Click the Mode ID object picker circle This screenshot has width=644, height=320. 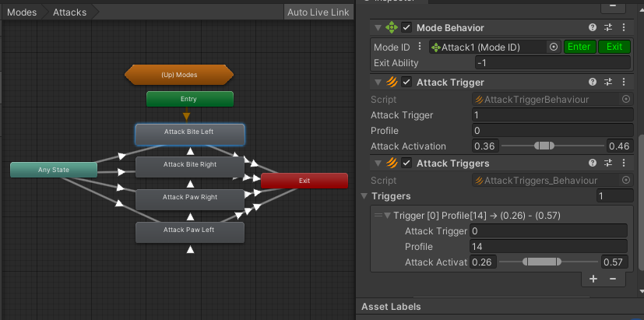(553, 47)
